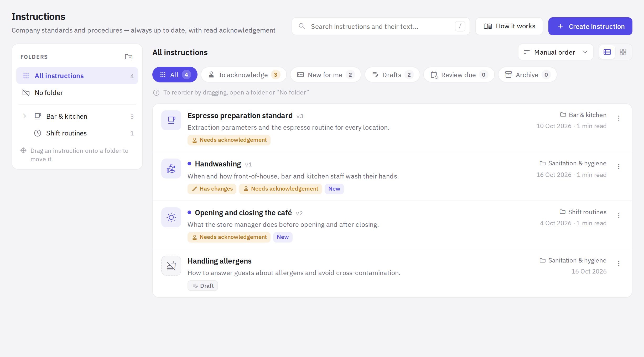Select All instructions in folder list
Image resolution: width=644 pixels, height=357 pixels.
point(77,76)
